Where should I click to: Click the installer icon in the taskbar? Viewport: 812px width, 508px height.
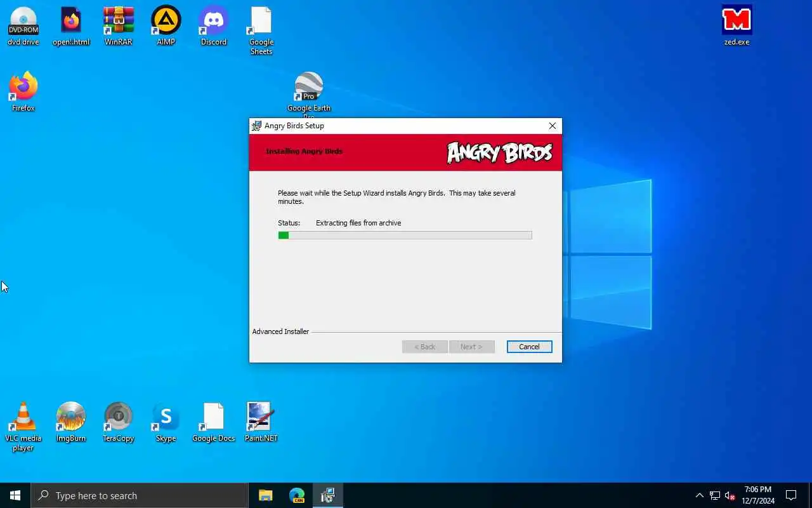tap(327, 495)
